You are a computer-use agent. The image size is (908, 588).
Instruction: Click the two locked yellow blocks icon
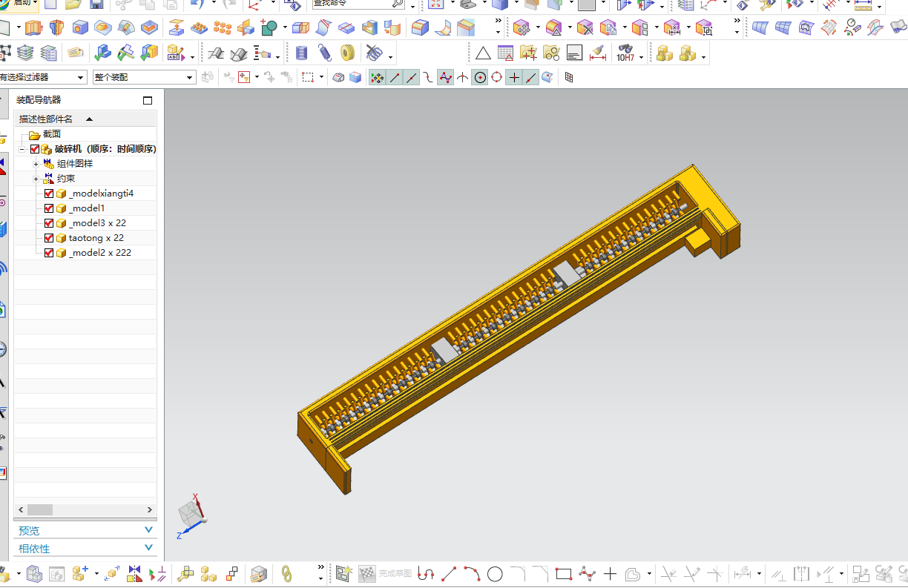click(665, 53)
